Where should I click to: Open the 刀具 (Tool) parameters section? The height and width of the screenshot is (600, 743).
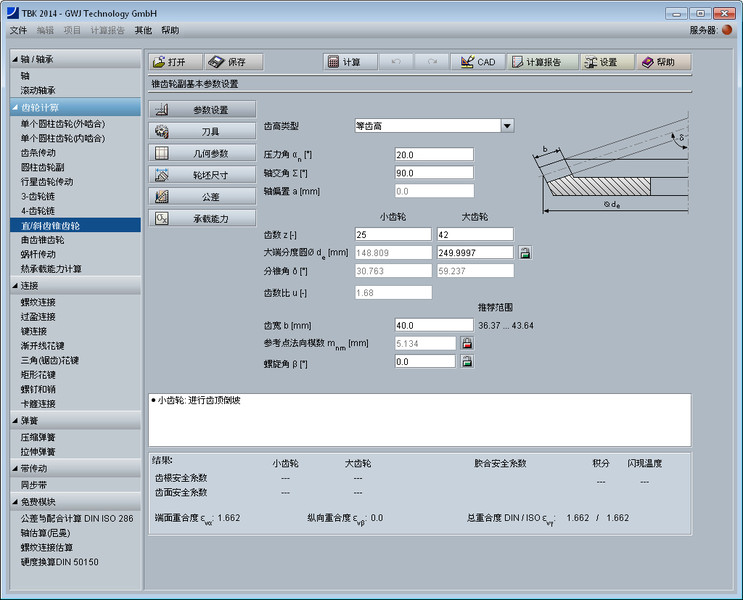tap(202, 131)
